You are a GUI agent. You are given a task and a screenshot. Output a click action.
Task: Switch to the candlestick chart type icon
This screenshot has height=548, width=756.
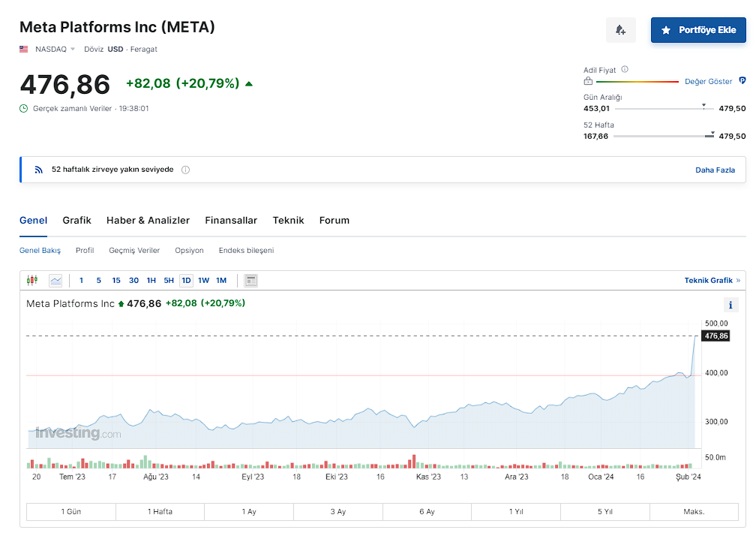(31, 281)
